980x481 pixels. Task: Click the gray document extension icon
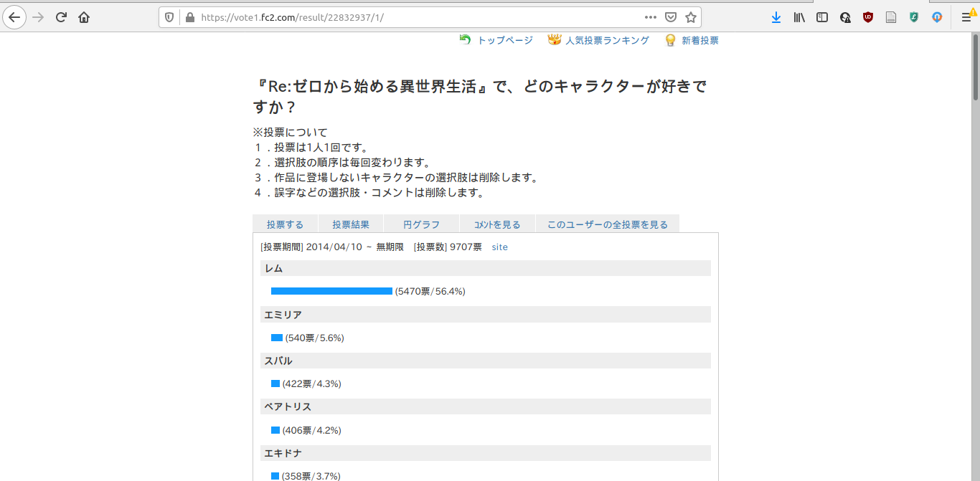(x=891, y=17)
